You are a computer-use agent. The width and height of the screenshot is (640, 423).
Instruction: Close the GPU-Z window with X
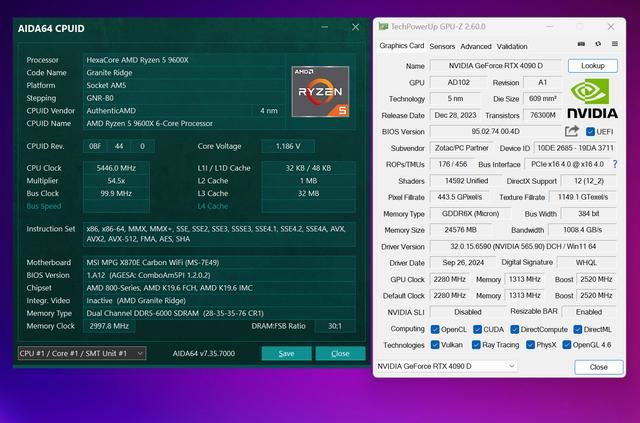click(x=611, y=27)
